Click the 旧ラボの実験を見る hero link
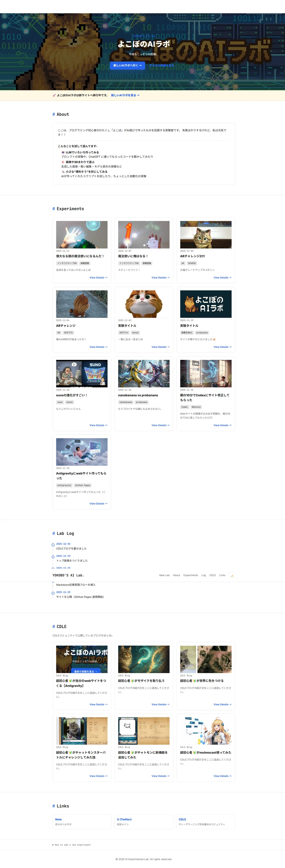Image resolution: width=285 pixels, height=868 pixels. click(162, 65)
